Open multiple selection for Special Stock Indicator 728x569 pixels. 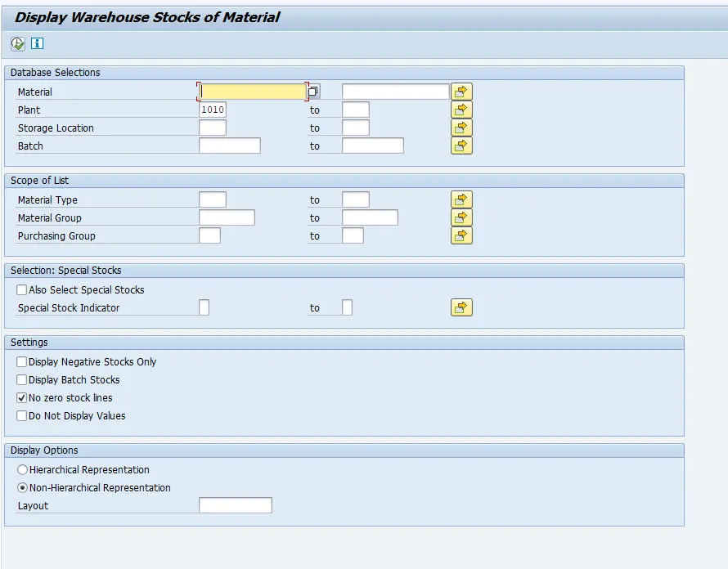461,307
